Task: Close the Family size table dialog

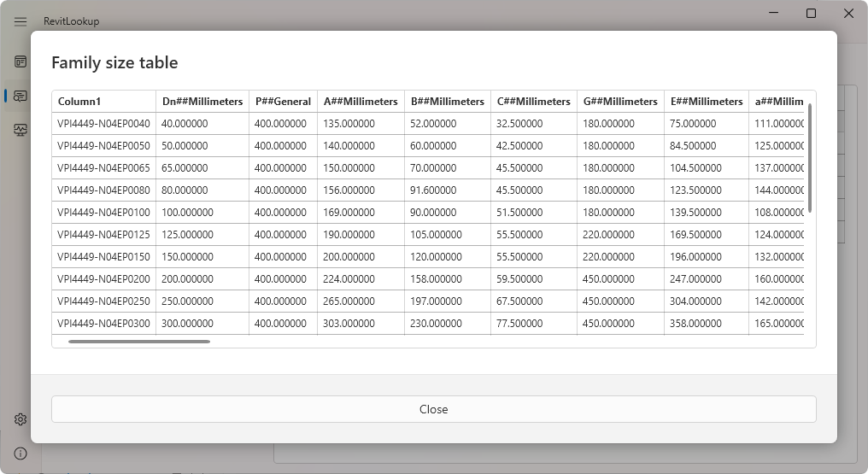Action: 433,409
